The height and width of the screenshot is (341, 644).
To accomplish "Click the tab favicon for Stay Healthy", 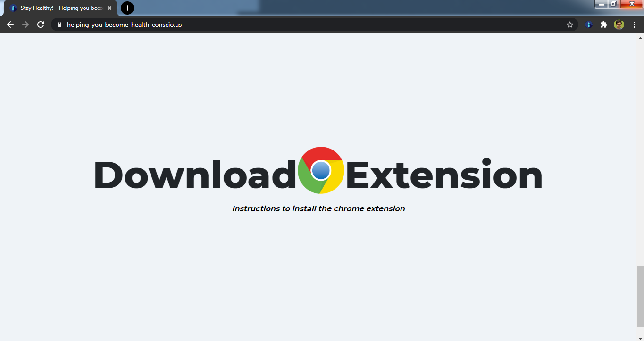I will pyautogui.click(x=13, y=8).
